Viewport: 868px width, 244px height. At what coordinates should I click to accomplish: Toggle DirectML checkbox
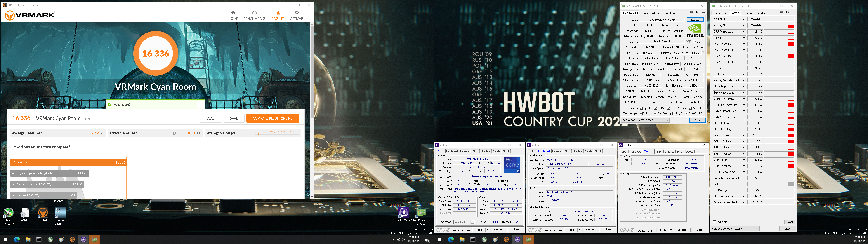[x=690, y=108]
